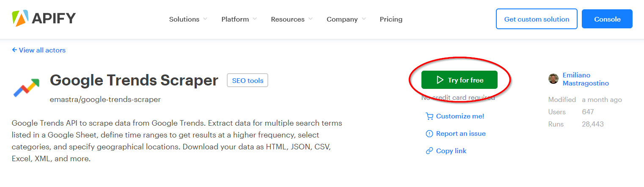Open the Pricing page
Screen dimensions: 644x187
[391, 19]
